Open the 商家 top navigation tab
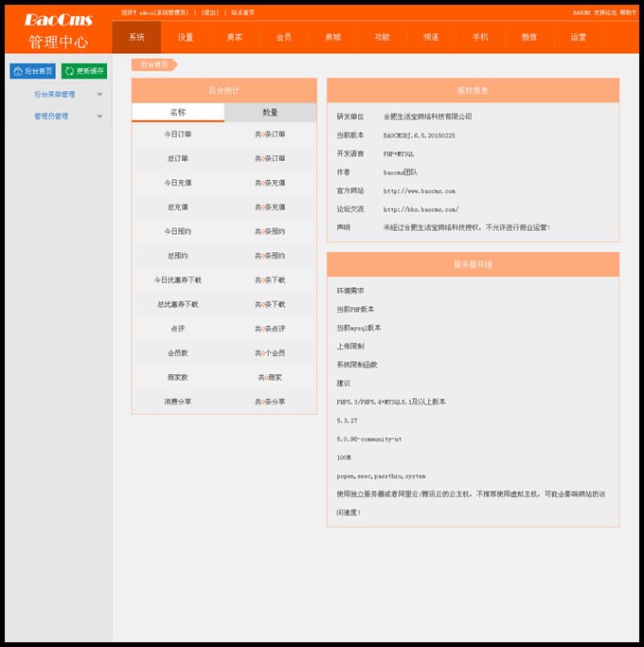This screenshot has width=644, height=647. (x=235, y=37)
